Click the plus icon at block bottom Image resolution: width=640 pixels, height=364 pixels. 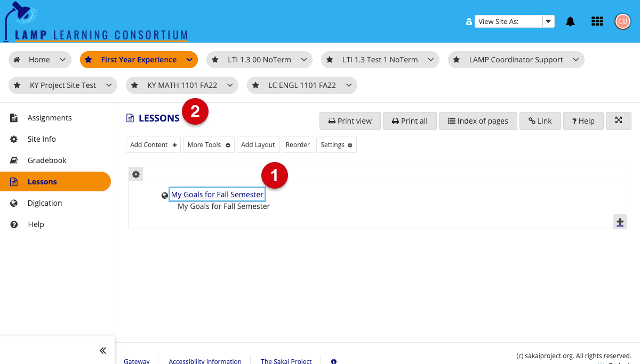620,222
